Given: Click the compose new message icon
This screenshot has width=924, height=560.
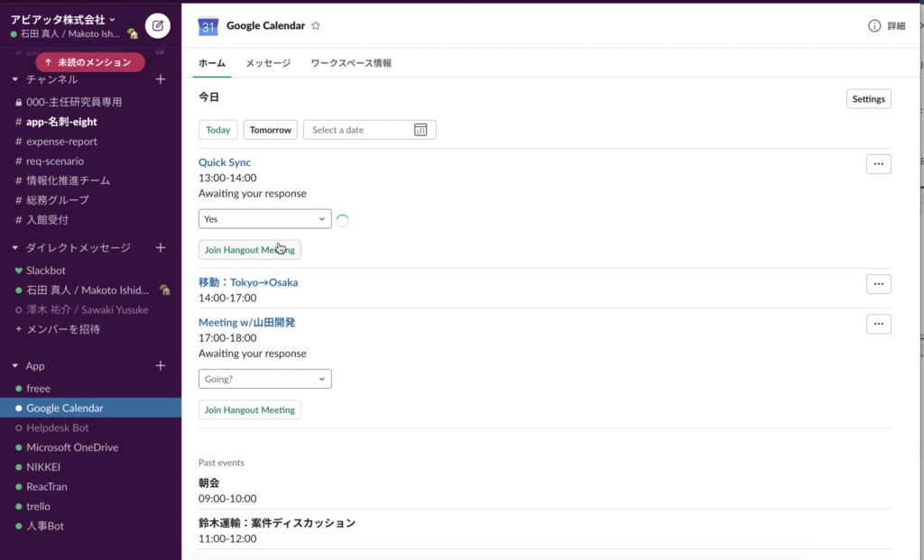Looking at the screenshot, I should pos(157,26).
